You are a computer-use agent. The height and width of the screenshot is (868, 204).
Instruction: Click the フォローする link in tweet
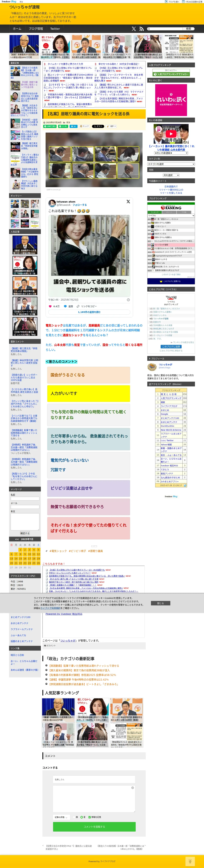[x=79, y=205]
